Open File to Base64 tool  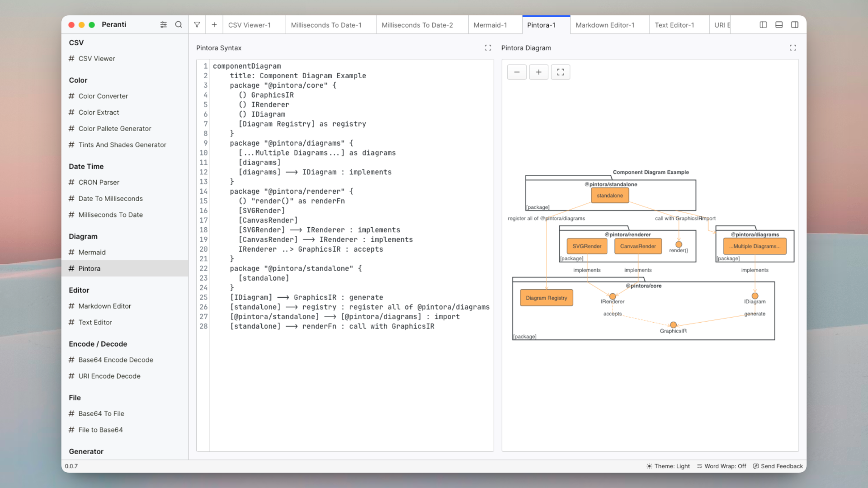[125, 430]
